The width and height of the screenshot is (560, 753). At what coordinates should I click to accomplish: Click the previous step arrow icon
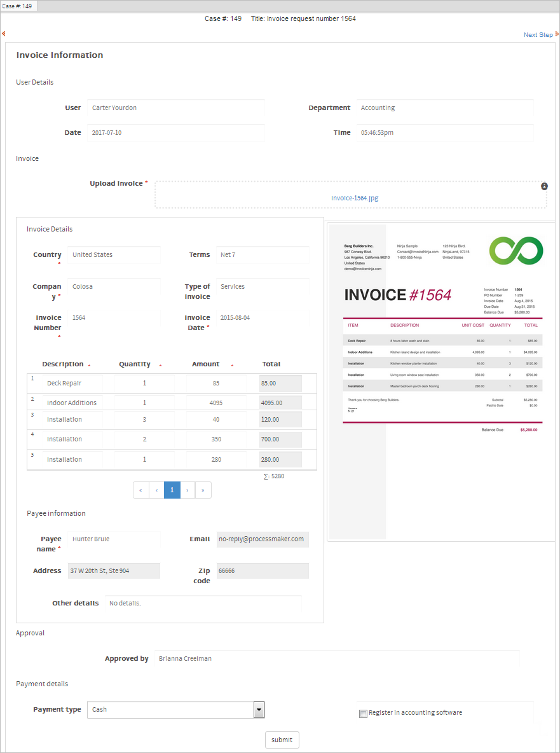(x=3, y=34)
